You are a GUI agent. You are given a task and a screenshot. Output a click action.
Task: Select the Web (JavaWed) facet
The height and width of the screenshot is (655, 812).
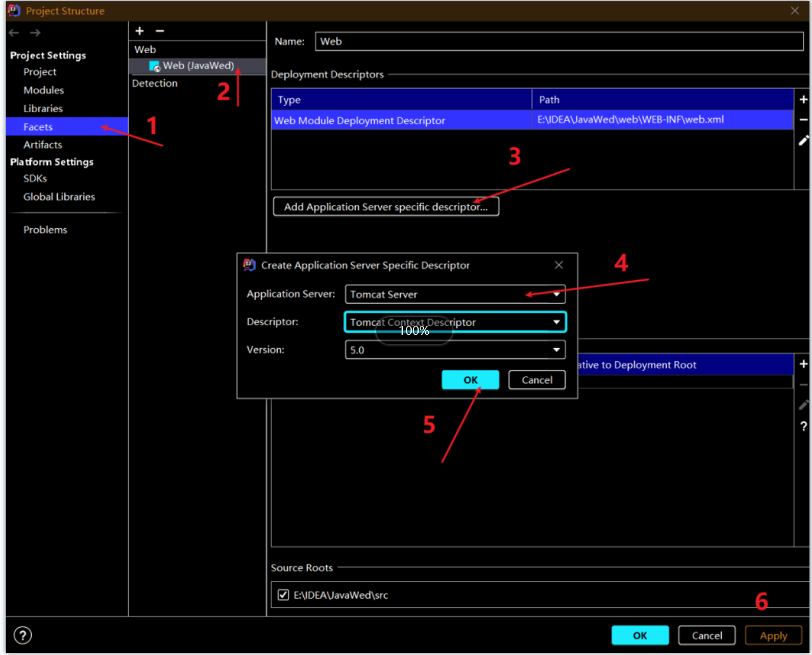coord(197,65)
